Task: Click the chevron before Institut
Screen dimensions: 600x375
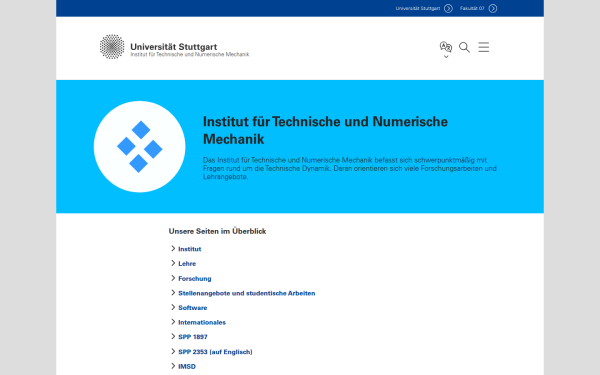Action: [x=173, y=248]
